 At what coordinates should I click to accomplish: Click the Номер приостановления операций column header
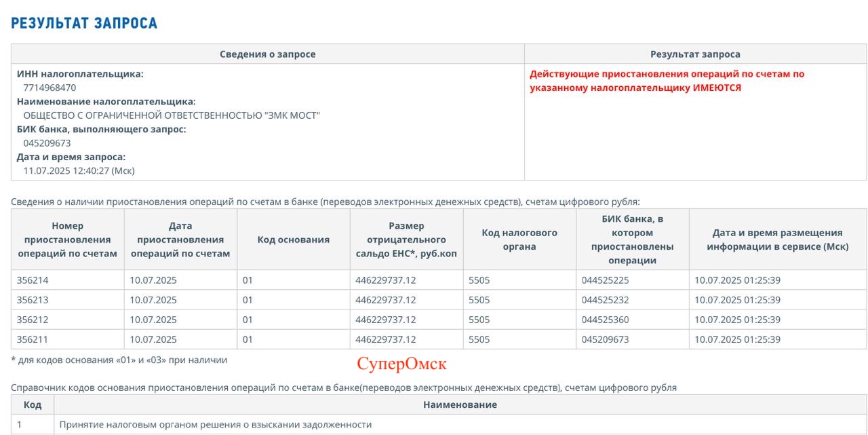click(x=67, y=240)
